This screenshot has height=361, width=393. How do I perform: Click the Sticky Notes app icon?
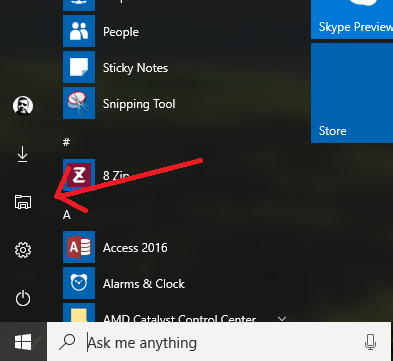[79, 67]
